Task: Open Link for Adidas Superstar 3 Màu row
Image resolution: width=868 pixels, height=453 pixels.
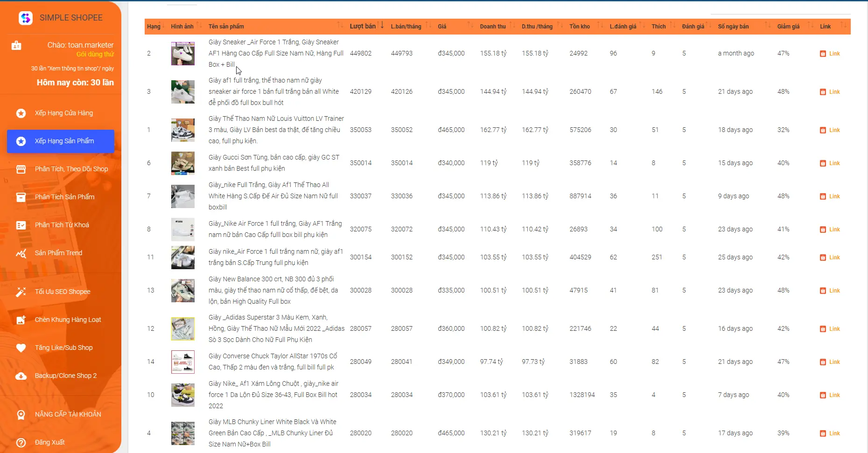Action: coord(830,329)
